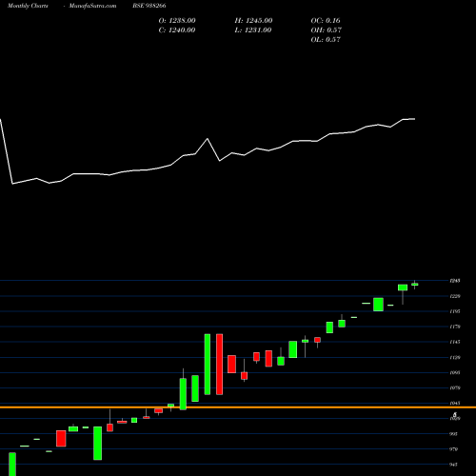The image size is (476, 476).
Task: Click the Monthly Charts title text
Action: pyautogui.click(x=28, y=6)
